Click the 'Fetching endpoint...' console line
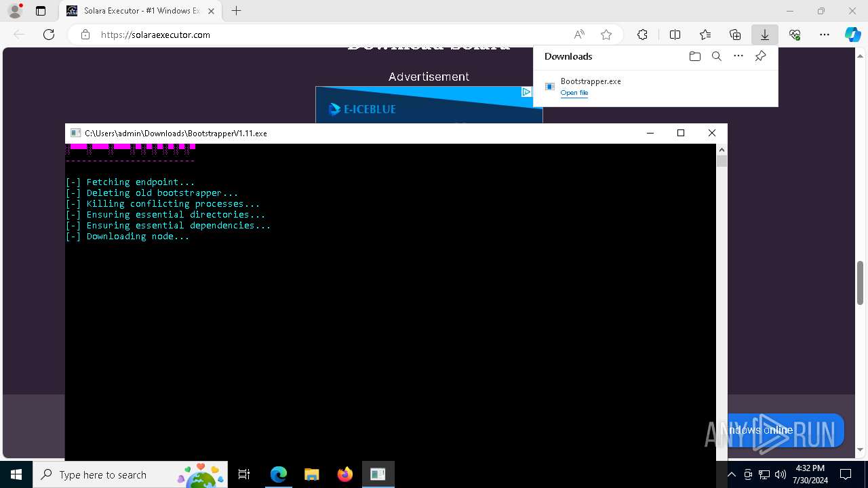This screenshot has height=488, width=868. 130,182
